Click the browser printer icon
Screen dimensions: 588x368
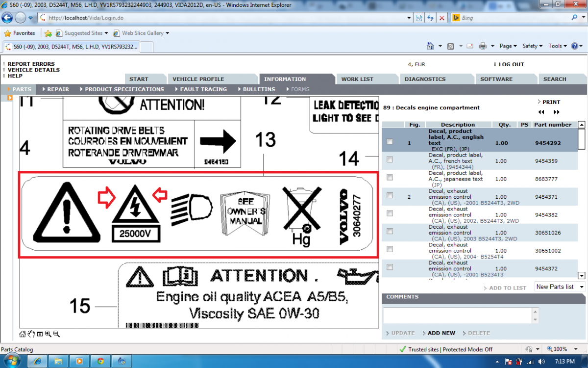[483, 46]
